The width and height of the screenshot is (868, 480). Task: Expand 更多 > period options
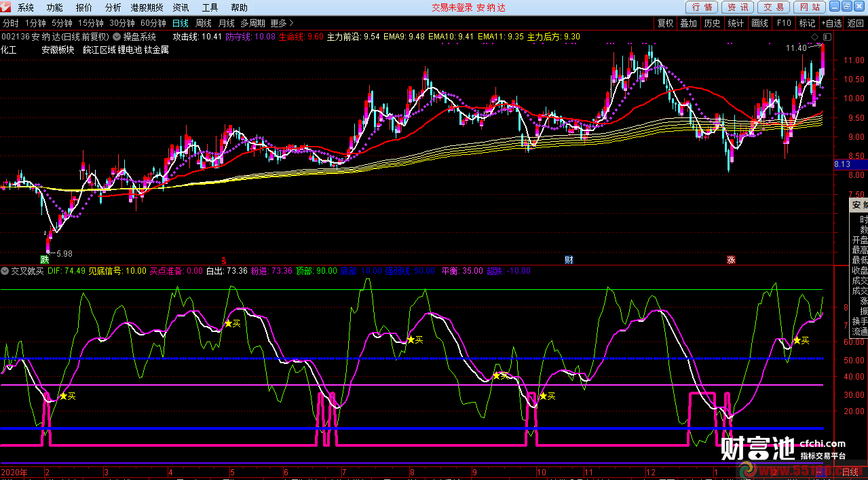[x=282, y=23]
